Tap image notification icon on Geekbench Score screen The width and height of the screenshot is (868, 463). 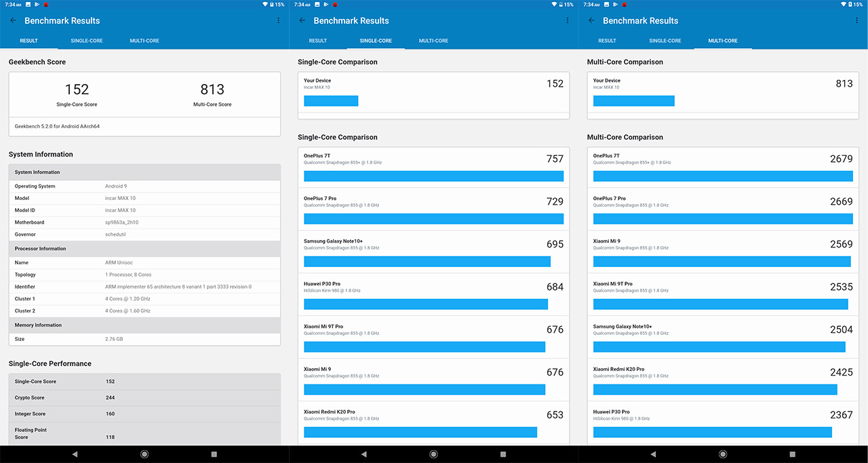point(26,4)
